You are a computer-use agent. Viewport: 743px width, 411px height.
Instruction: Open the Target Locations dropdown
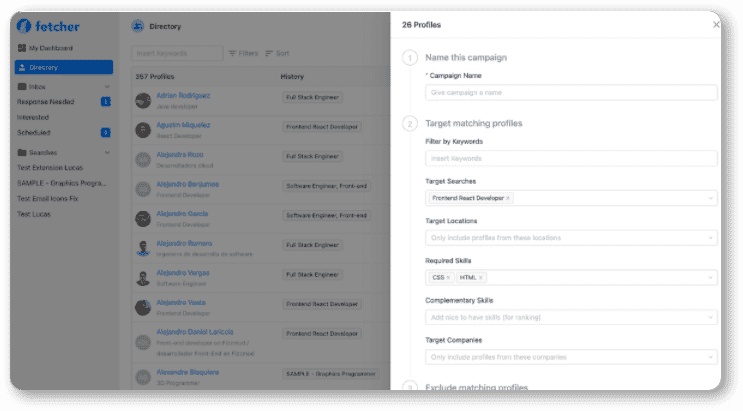pyautogui.click(x=571, y=238)
